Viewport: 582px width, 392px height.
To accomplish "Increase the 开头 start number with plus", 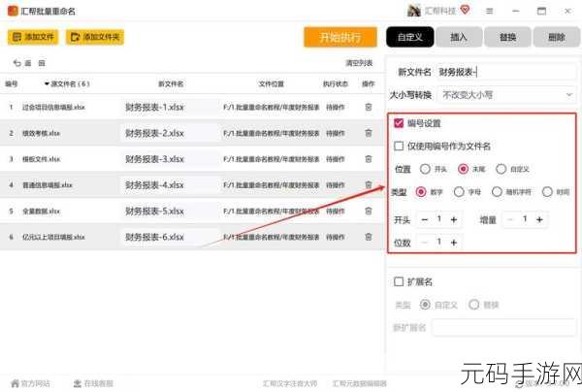I will pyautogui.click(x=454, y=219).
